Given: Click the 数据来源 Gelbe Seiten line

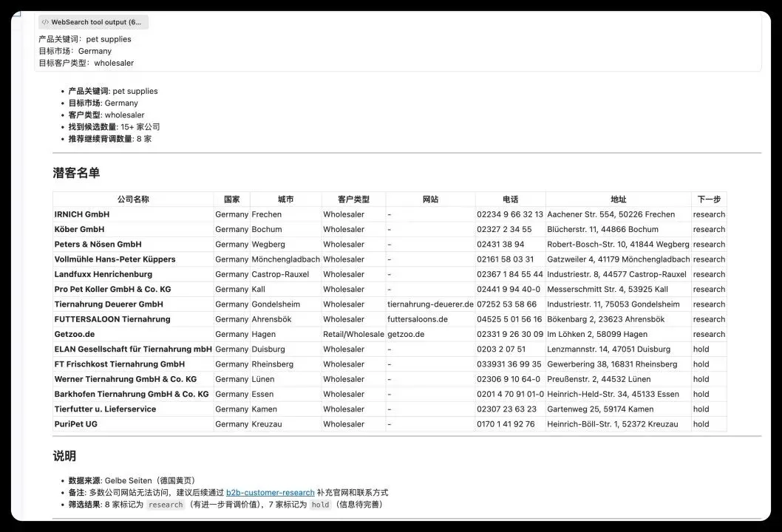Looking at the screenshot, I should (133, 480).
